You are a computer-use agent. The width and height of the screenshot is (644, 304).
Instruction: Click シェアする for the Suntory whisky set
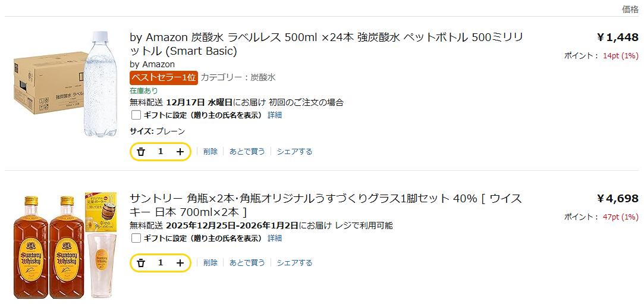(294, 263)
